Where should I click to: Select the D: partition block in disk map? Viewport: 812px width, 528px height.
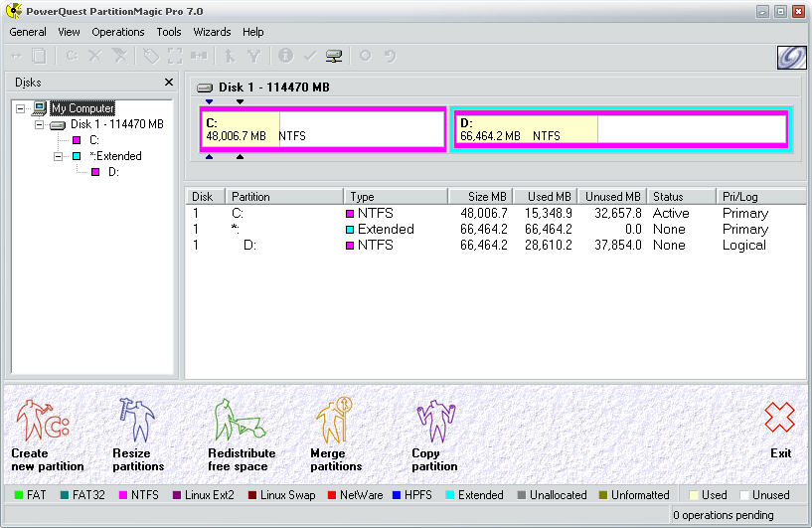tap(620, 129)
